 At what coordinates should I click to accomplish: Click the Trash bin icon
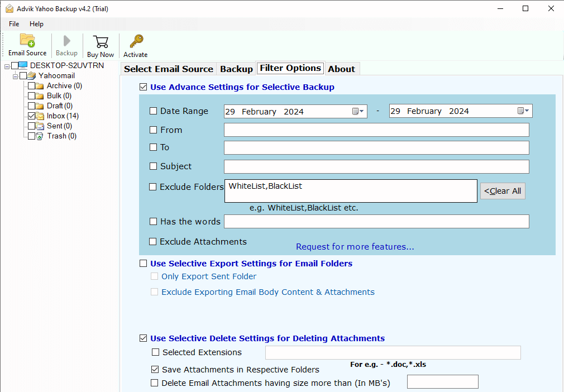[40, 136]
